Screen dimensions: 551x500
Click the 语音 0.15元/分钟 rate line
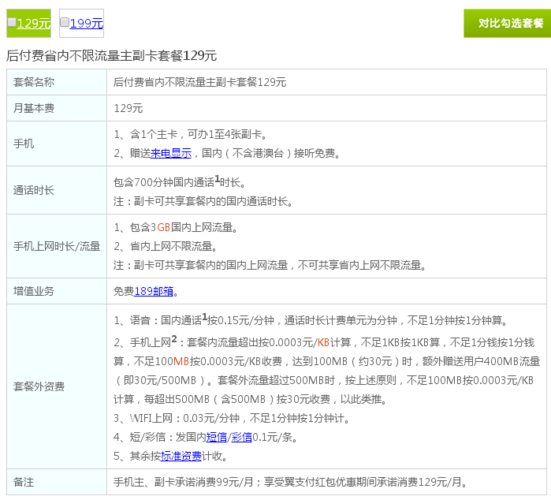pyautogui.click(x=310, y=320)
